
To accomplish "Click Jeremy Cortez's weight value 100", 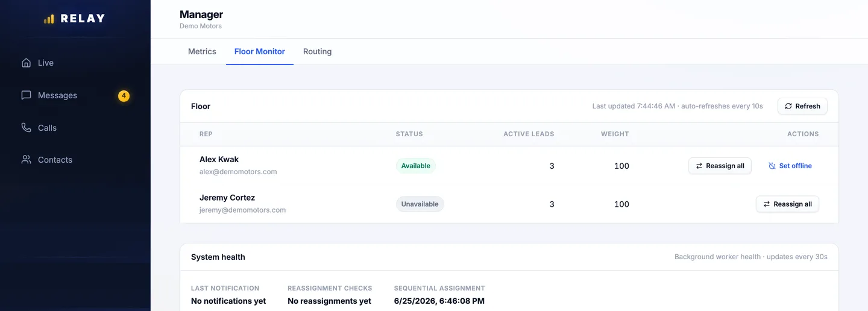I will coord(621,204).
